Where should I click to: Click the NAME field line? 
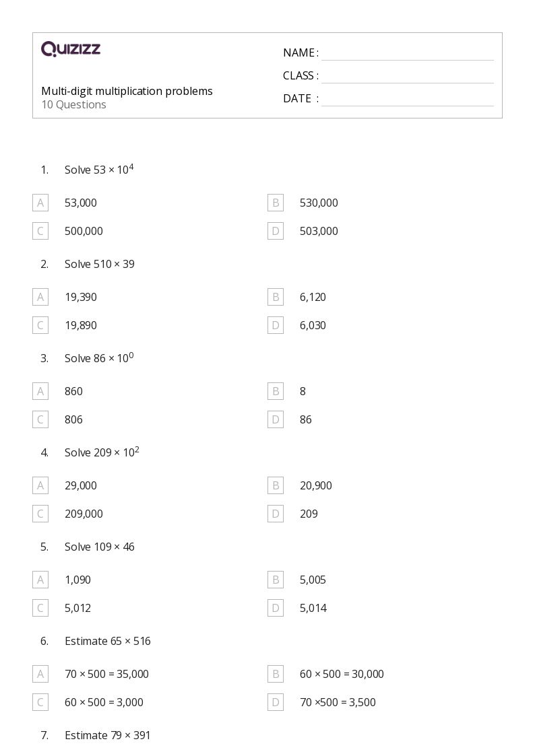tap(407, 54)
